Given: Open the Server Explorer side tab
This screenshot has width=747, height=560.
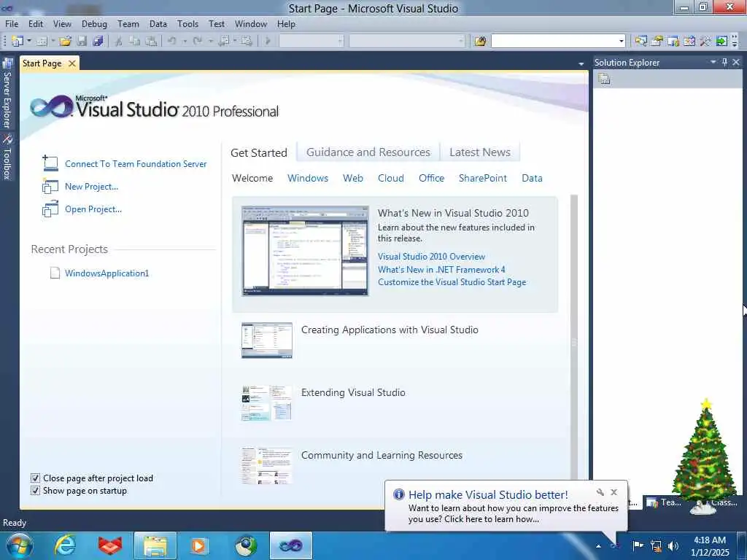Looking at the screenshot, I should click(x=7, y=93).
